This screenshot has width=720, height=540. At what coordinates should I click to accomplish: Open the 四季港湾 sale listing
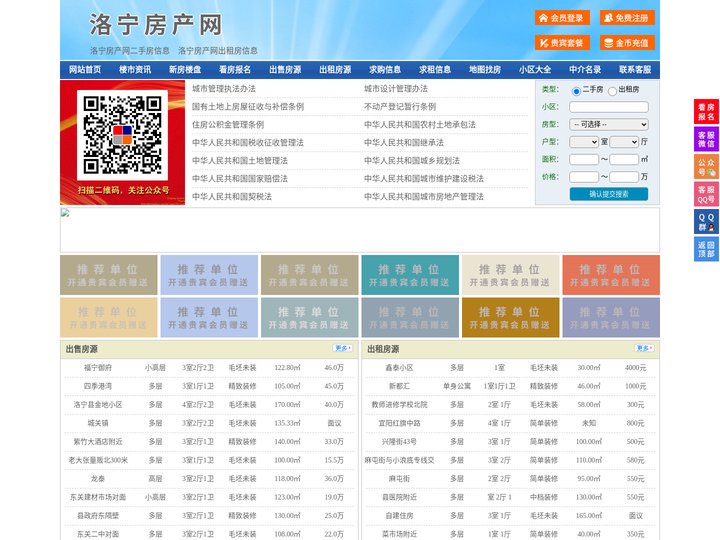98,386
